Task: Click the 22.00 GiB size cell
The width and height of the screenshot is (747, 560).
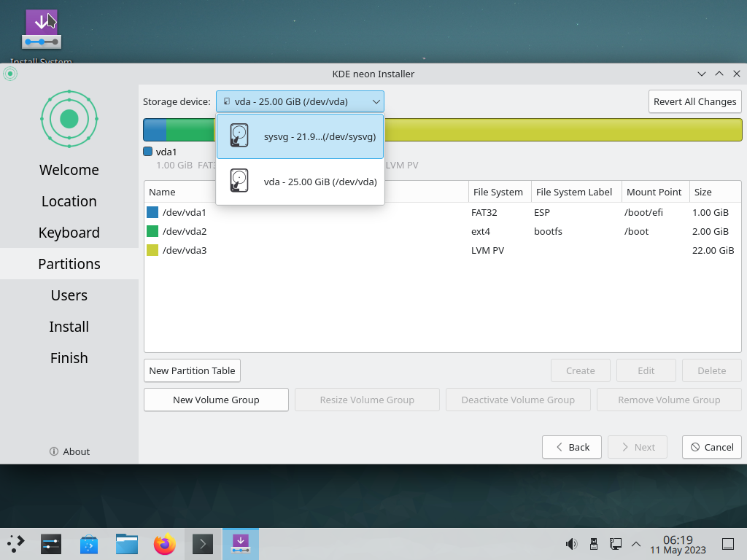Action: pos(713,251)
